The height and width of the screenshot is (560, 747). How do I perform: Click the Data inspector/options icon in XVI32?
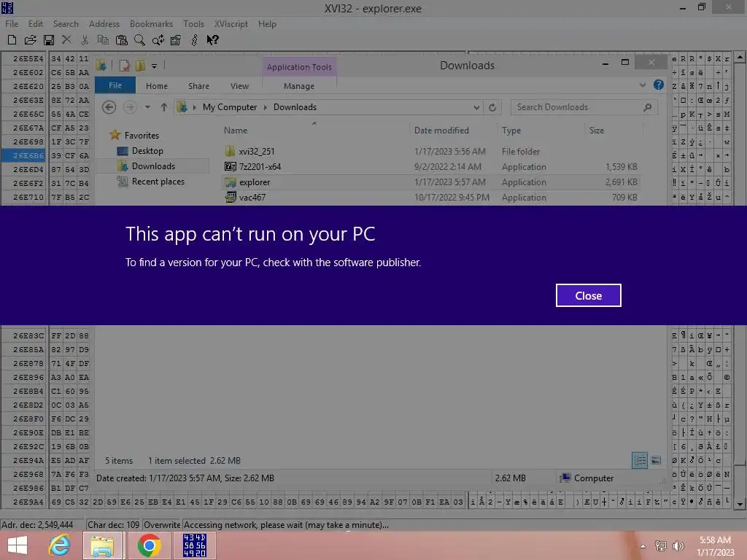pos(176,40)
